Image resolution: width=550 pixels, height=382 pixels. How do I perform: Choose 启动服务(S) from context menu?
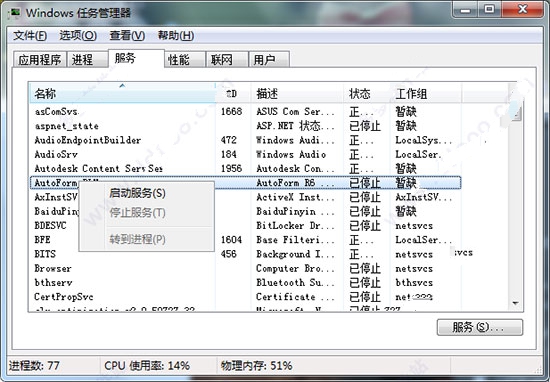click(x=147, y=193)
